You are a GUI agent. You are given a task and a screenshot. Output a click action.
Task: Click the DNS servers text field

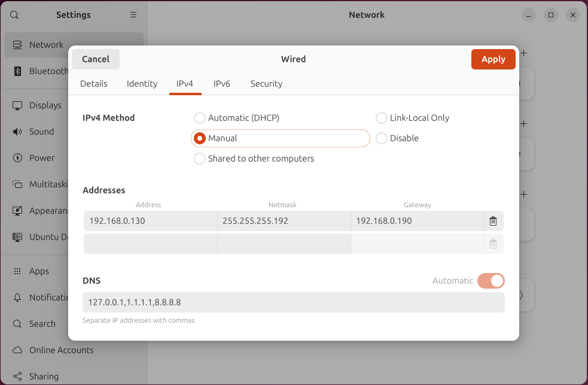pyautogui.click(x=293, y=302)
